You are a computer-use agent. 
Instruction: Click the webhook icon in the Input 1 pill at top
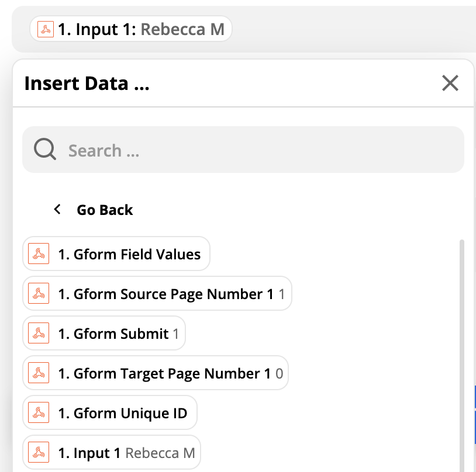pos(46,29)
